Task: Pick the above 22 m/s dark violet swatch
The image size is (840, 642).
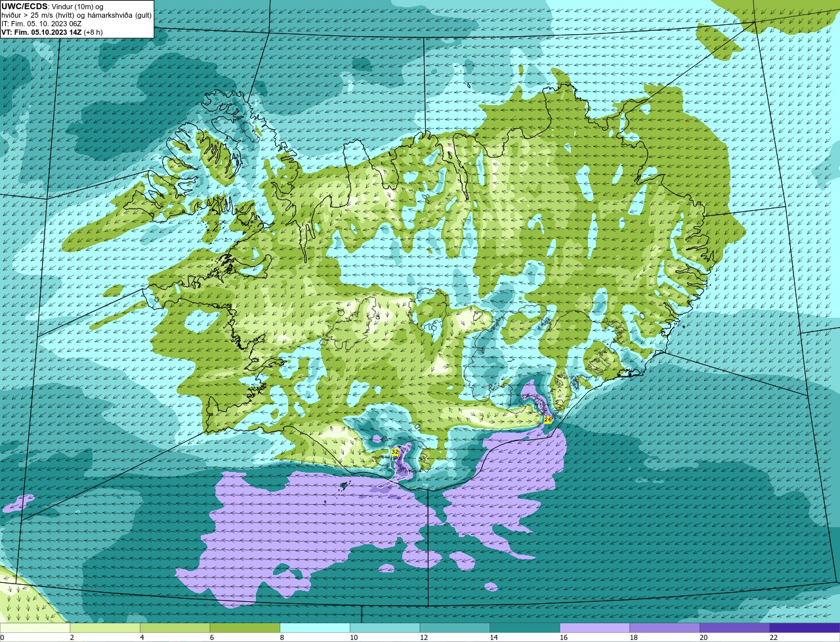Action: tap(805, 628)
